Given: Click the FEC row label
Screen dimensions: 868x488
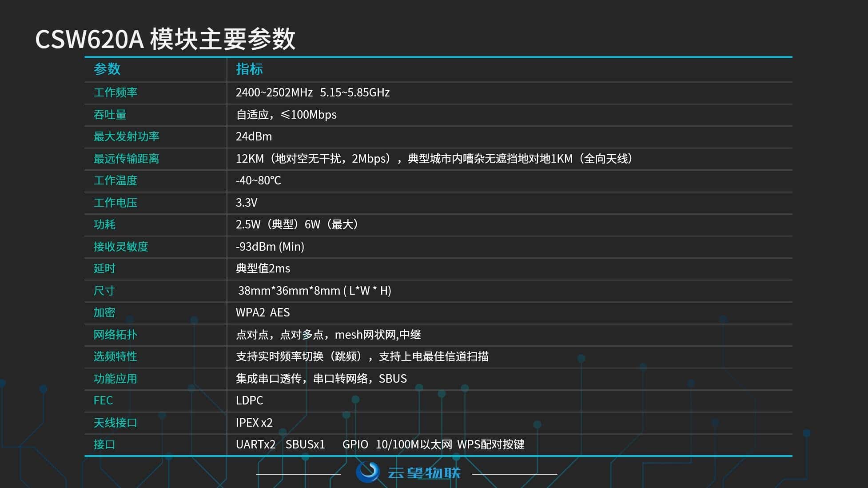Looking at the screenshot, I should 103,400.
